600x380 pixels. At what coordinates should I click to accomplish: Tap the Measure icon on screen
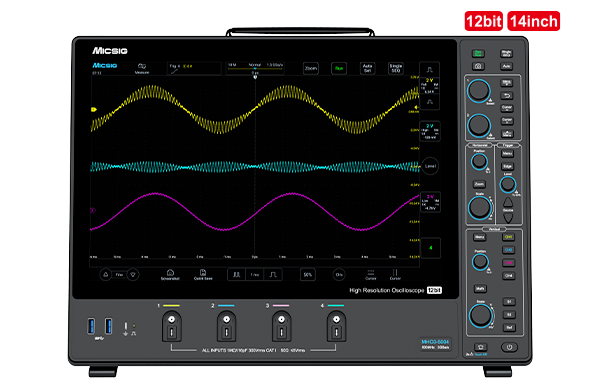142,68
